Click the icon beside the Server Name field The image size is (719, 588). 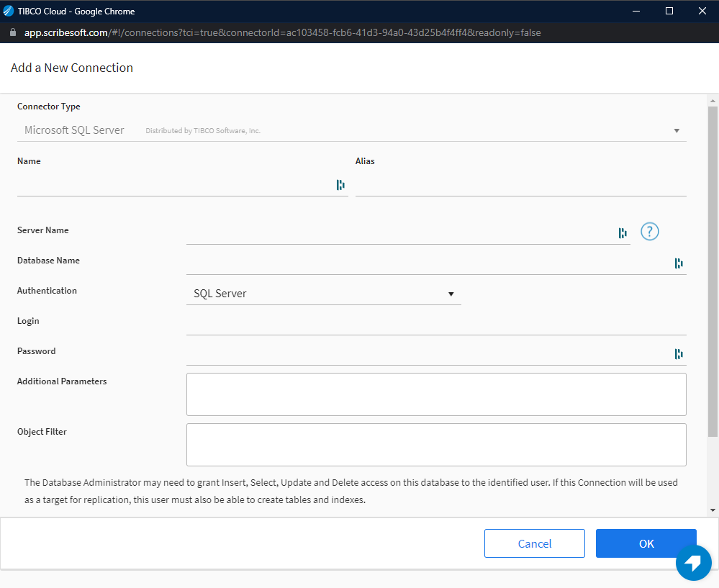coord(623,232)
